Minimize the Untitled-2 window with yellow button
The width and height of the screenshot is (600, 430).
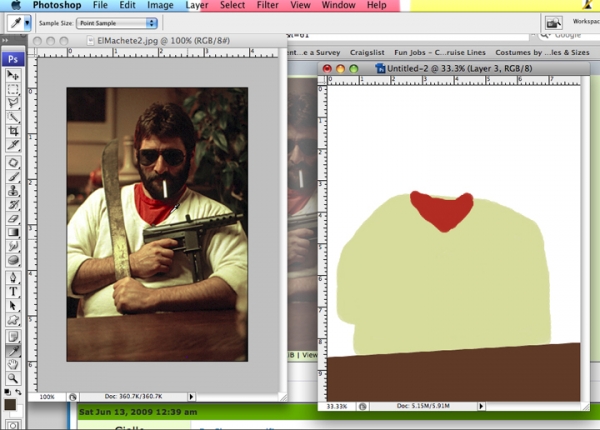pos(340,68)
